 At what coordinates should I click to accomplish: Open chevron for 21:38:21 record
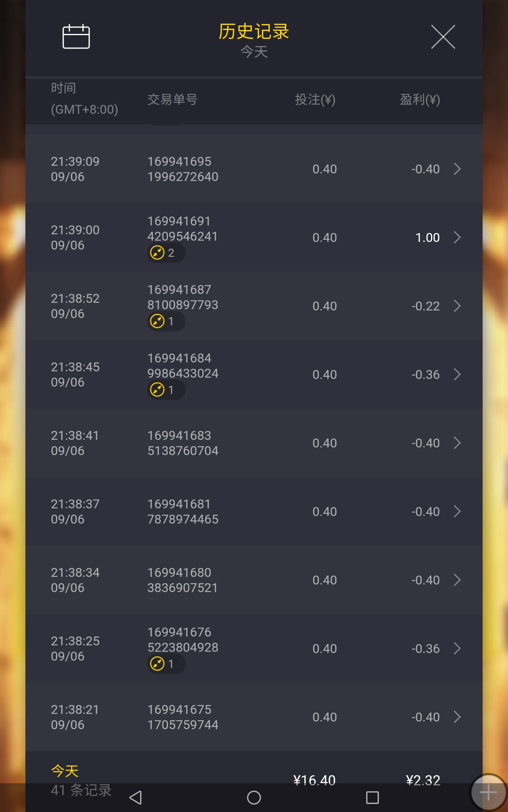pyautogui.click(x=457, y=717)
